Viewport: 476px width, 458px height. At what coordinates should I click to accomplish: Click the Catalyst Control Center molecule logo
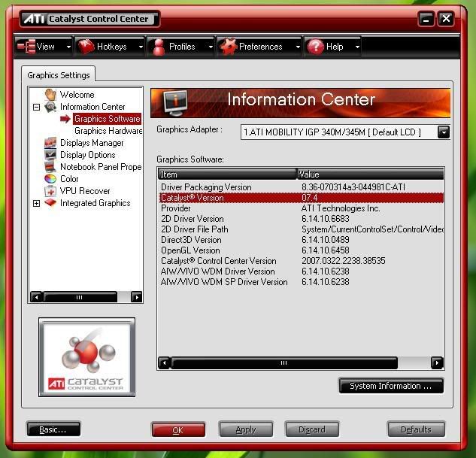(x=86, y=357)
